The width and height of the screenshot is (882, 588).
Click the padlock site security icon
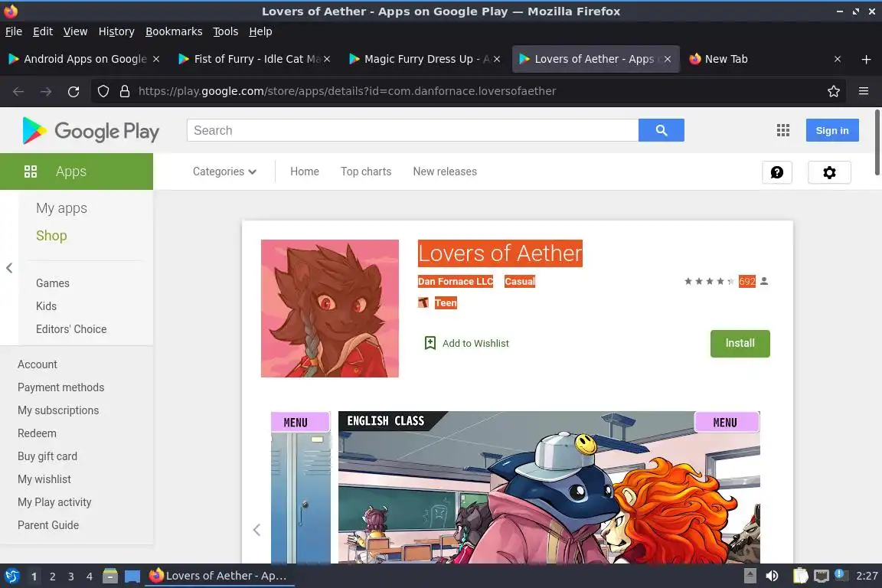click(x=125, y=91)
